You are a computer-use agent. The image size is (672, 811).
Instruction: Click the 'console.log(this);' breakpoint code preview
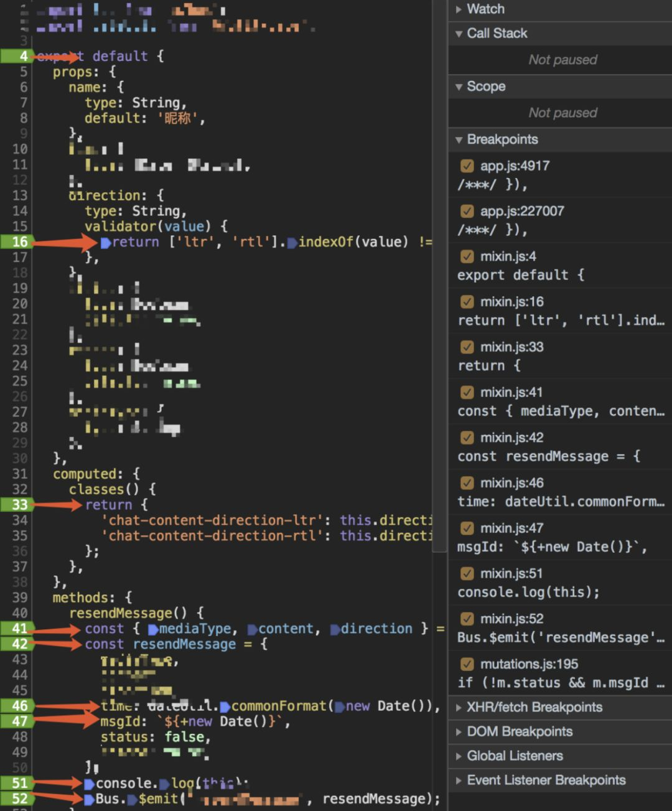click(x=528, y=593)
